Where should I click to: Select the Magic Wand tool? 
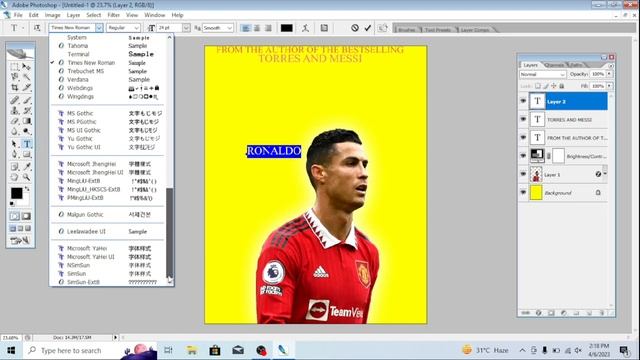tap(27, 77)
